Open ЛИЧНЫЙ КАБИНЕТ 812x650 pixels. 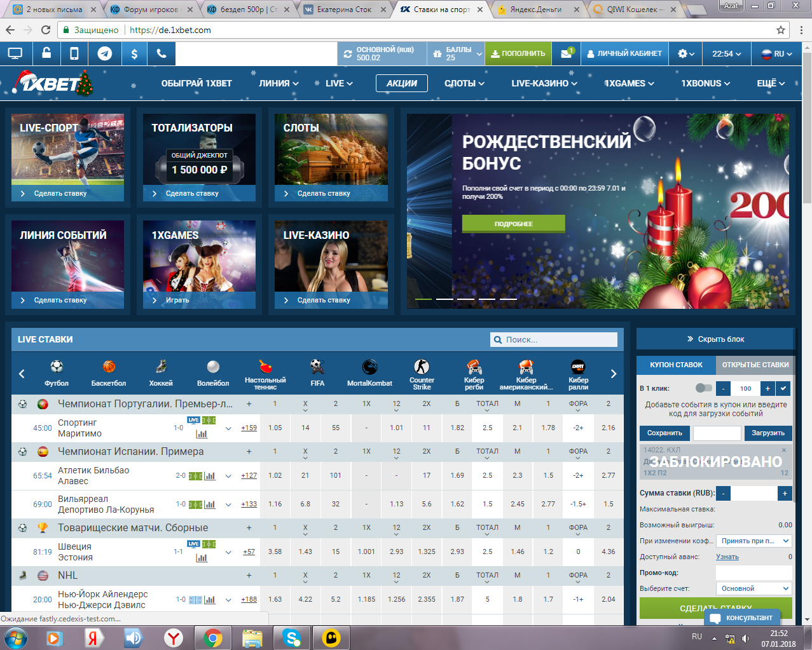(x=624, y=54)
